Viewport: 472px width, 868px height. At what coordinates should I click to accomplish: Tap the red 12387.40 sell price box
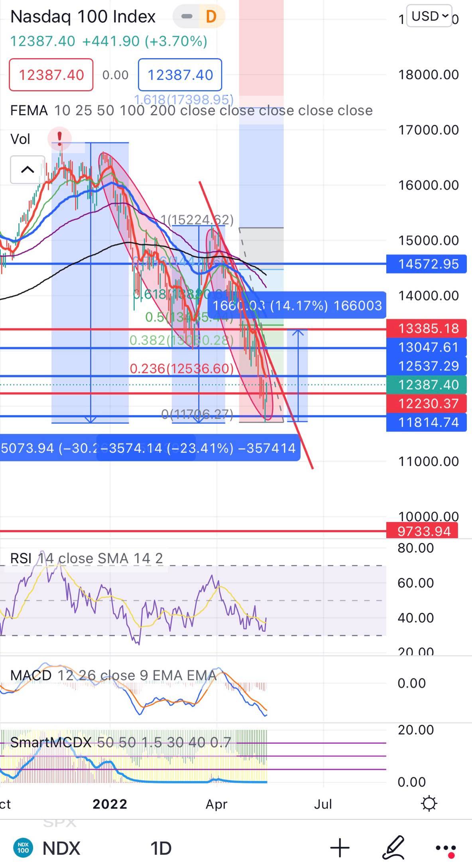(51, 75)
